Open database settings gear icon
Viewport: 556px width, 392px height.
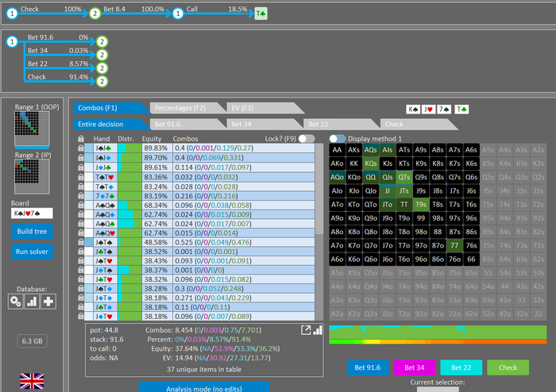click(16, 302)
